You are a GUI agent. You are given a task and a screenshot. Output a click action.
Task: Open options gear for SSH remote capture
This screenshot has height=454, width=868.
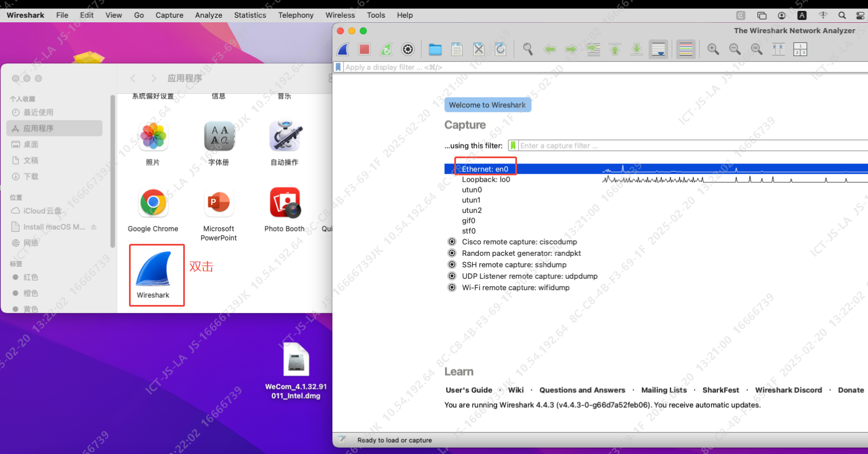pyautogui.click(x=452, y=264)
